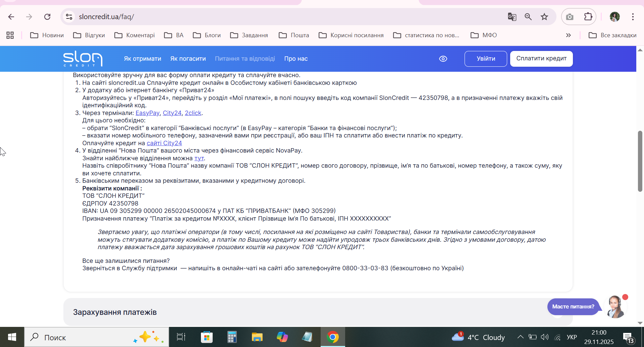Open the Коментарі bookmarks folder
This screenshot has height=347, width=644.
[135, 35]
